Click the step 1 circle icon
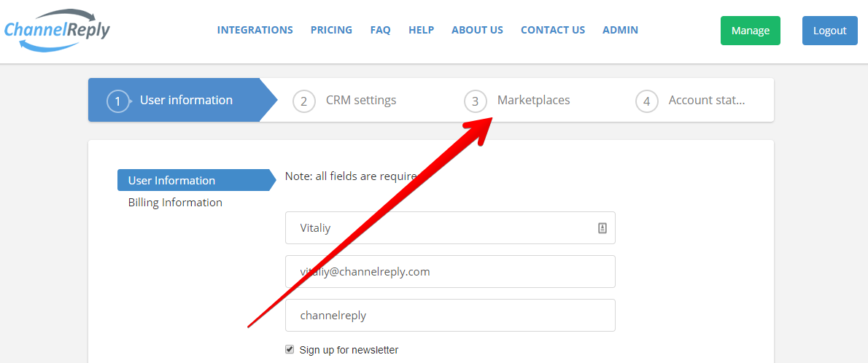Image resolution: width=868 pixels, height=363 pixels. tap(117, 101)
